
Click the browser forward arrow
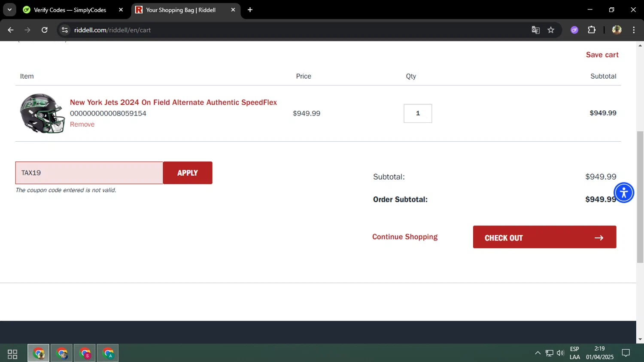pyautogui.click(x=27, y=30)
